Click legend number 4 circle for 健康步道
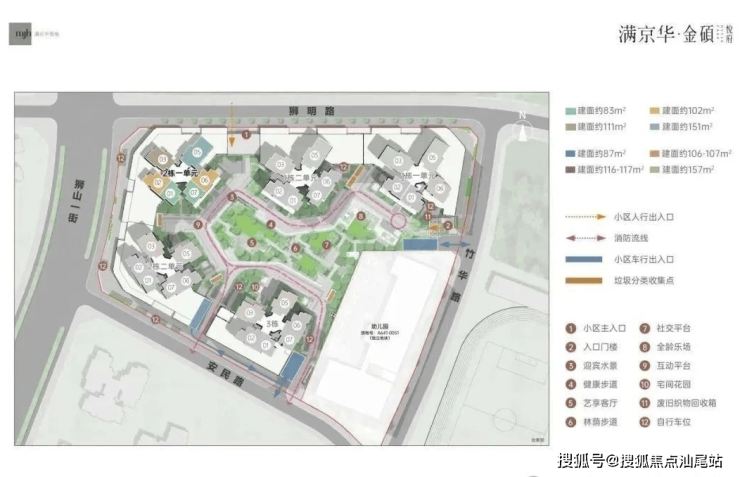This screenshot has height=477, width=740. [571, 385]
